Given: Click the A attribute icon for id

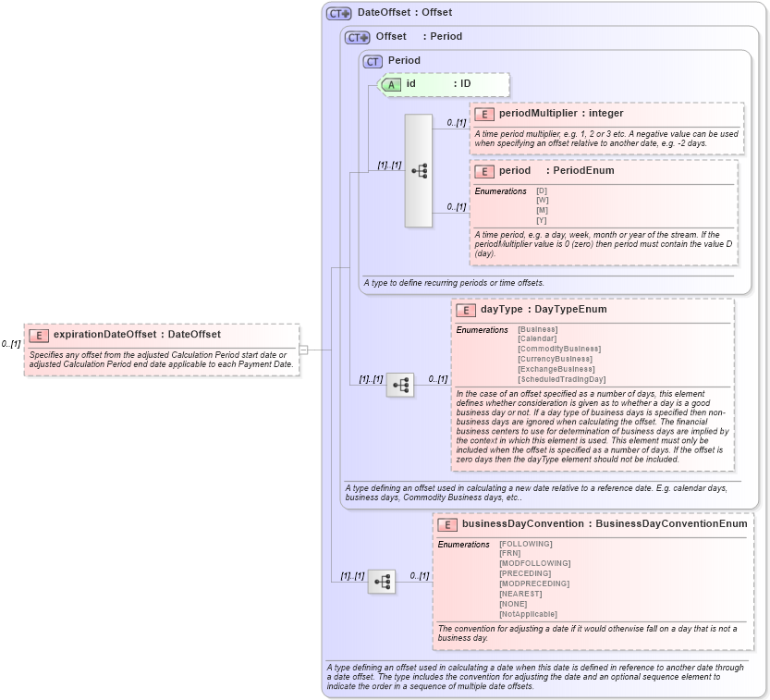Looking at the screenshot, I should pyautogui.click(x=393, y=84).
